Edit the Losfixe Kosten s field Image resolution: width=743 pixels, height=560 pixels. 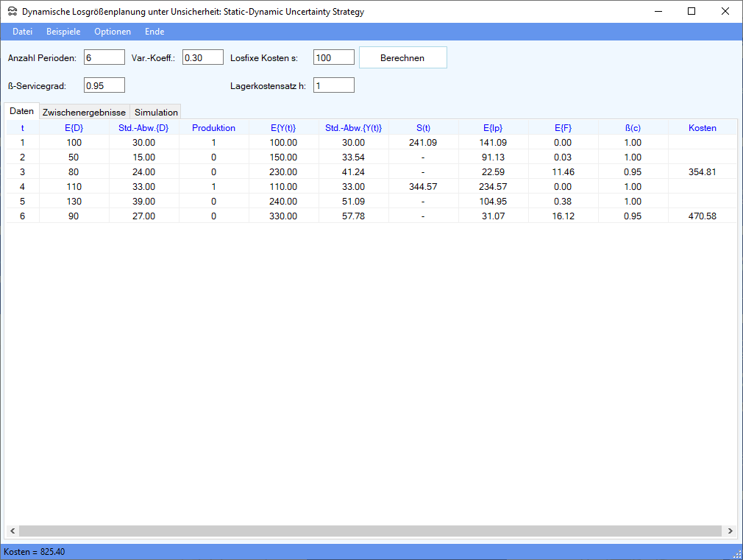coord(333,57)
